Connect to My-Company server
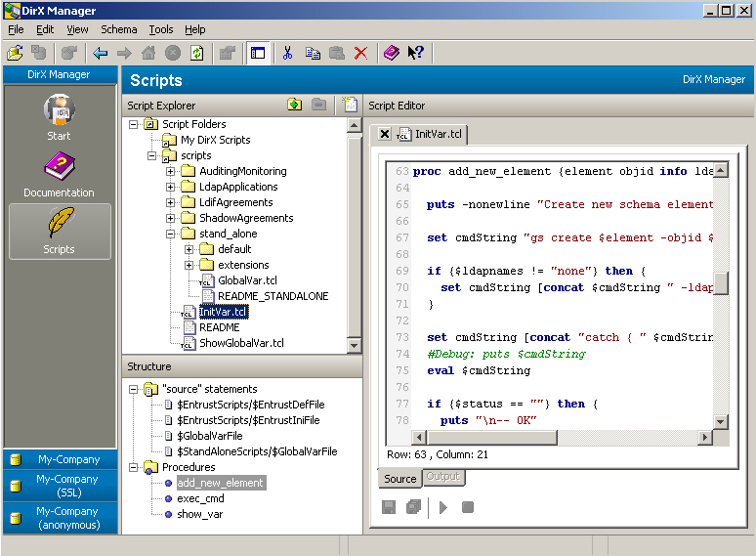 pyautogui.click(x=60, y=459)
